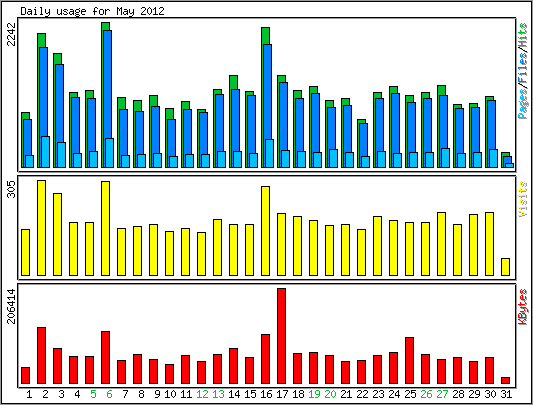Click the blue files bar for day 22
The image size is (533, 405).
364,140
